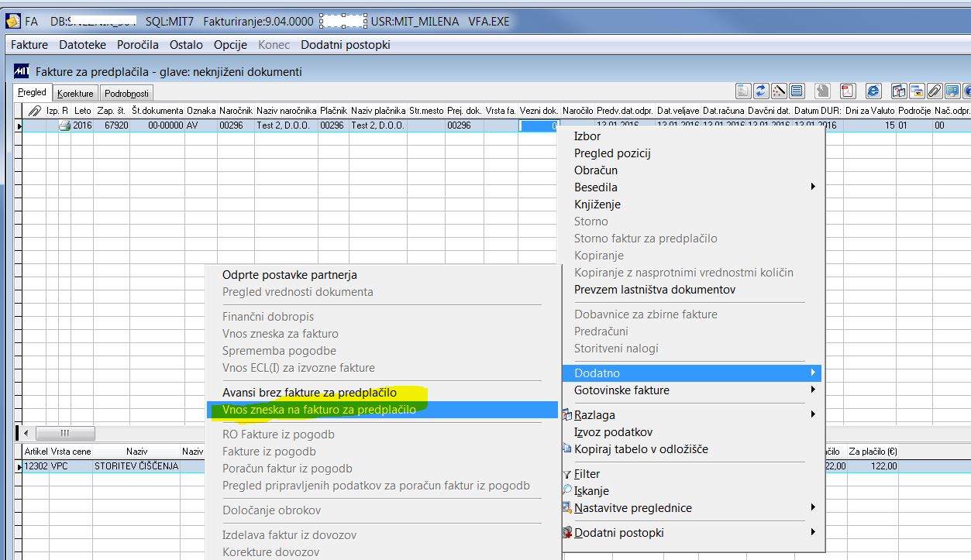Click the magic wand toolbar icon
The height and width of the screenshot is (560, 971).
(x=779, y=91)
